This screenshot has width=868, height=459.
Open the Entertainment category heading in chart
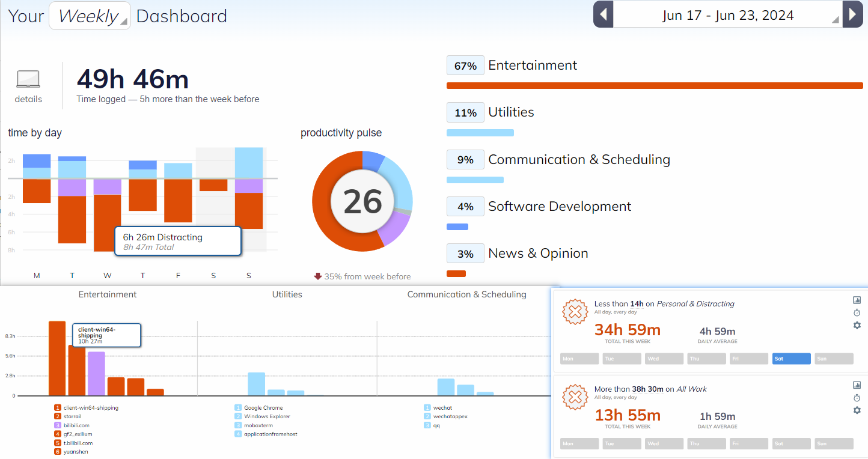[108, 294]
